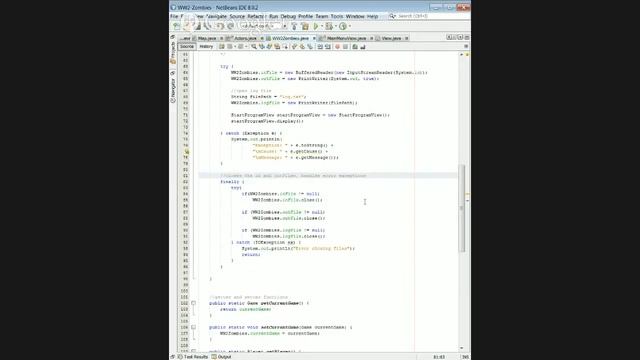Open the File menu
This screenshot has width=640, height=360.
click(174, 16)
